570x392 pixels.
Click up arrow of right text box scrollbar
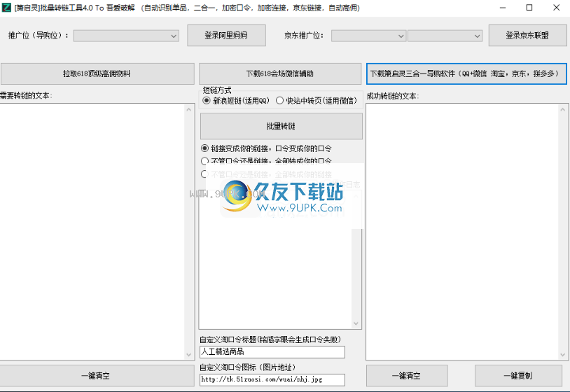563,109
